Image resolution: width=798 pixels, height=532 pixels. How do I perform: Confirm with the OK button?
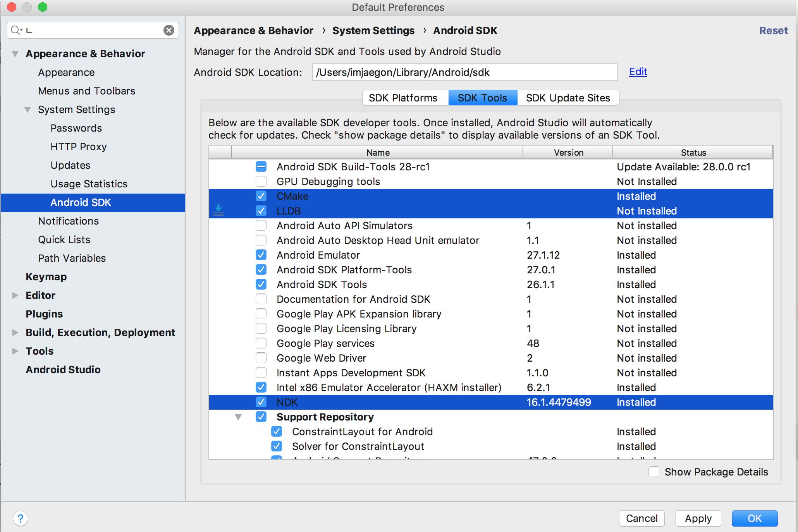coord(755,518)
